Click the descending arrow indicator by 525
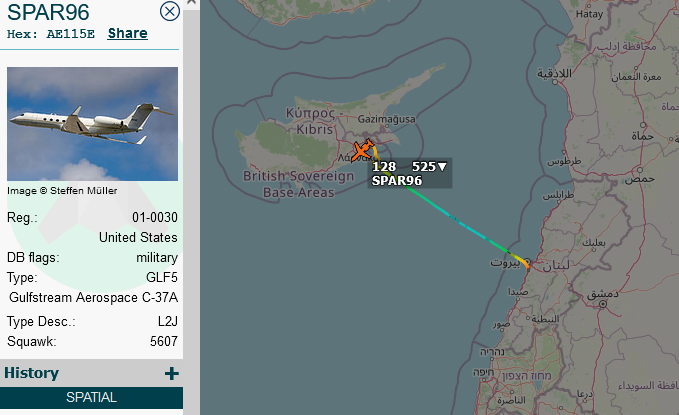Viewport: 679px width, 415px height. [x=442, y=167]
